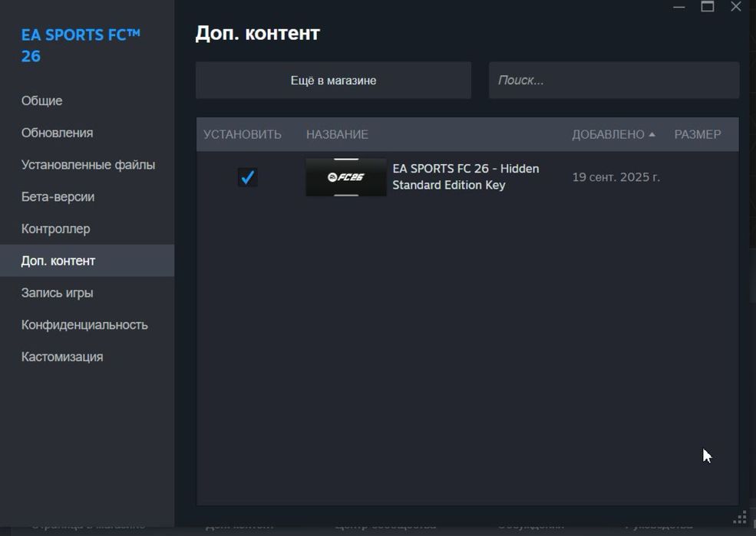Click the EA SPORTS FC 26 - Hidden Standard Edition Key name
756x536 pixels.
466,176
